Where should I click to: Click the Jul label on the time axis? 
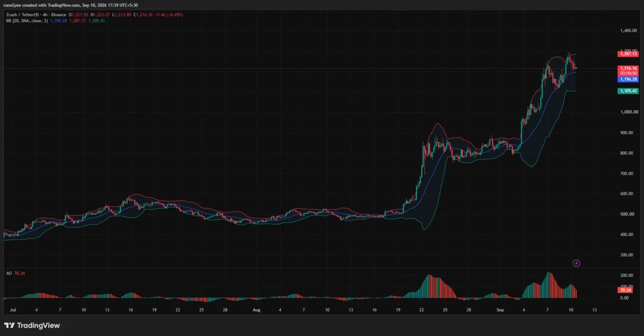(x=12, y=309)
